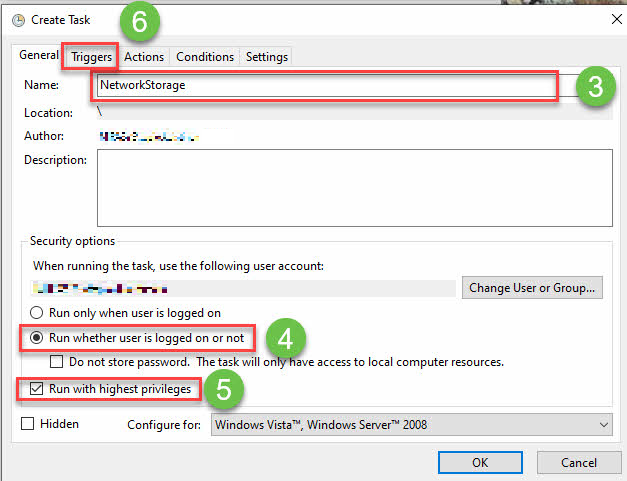This screenshot has height=481, width=627.
Task: Click OK to create the task
Action: (480, 463)
